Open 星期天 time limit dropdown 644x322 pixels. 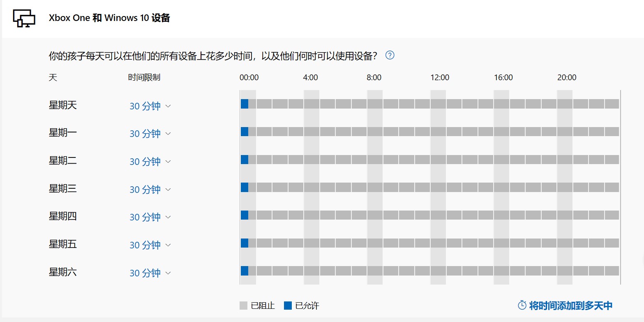point(150,106)
